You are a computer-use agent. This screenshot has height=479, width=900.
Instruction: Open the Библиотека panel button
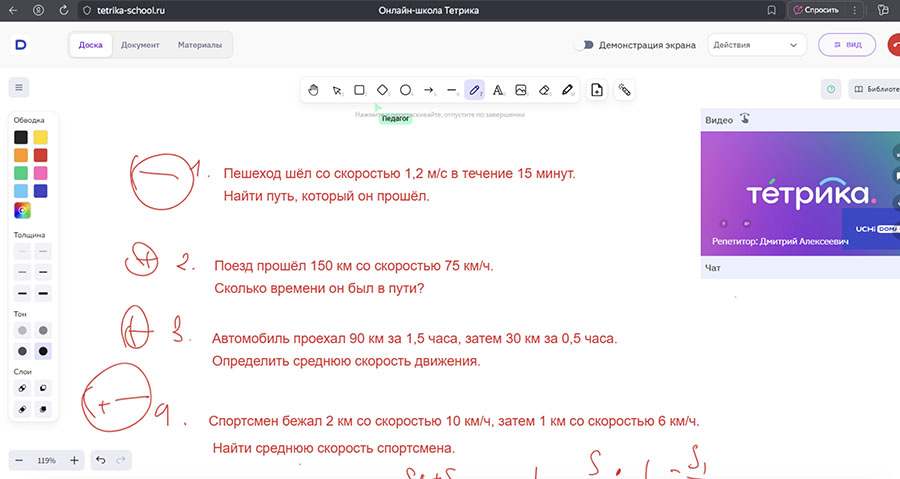coord(873,89)
